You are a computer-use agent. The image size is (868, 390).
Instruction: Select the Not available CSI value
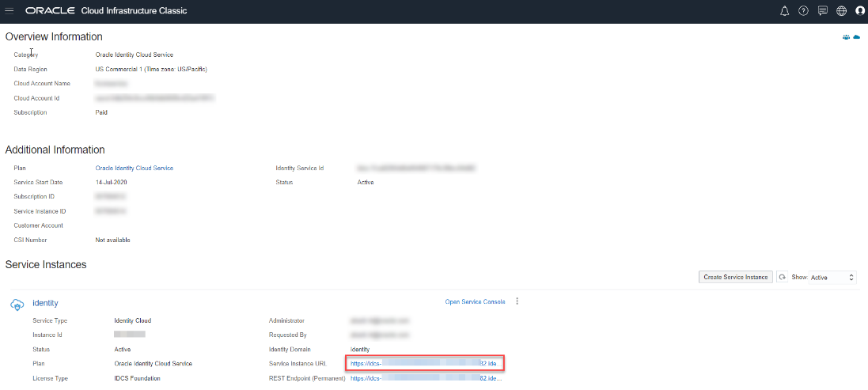[x=112, y=240]
